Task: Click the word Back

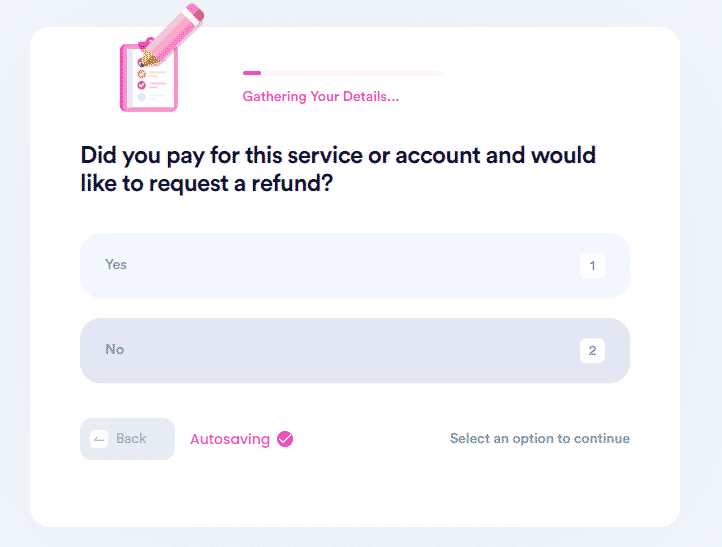Action: [x=131, y=438]
